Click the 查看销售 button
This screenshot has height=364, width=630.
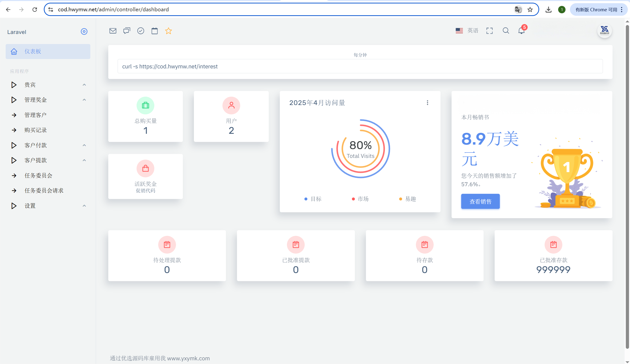pos(480,201)
